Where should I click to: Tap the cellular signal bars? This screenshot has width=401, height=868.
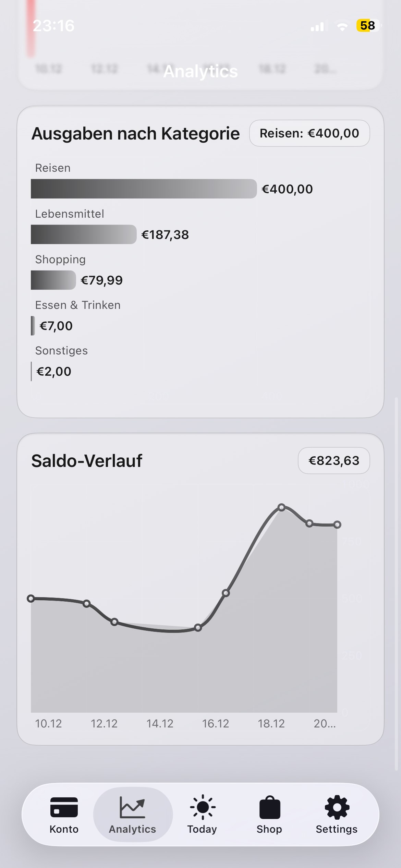point(317,26)
